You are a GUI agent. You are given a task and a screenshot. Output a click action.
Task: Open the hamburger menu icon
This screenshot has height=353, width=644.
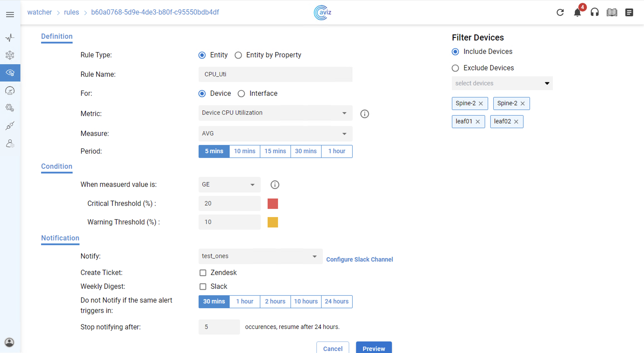(10, 14)
